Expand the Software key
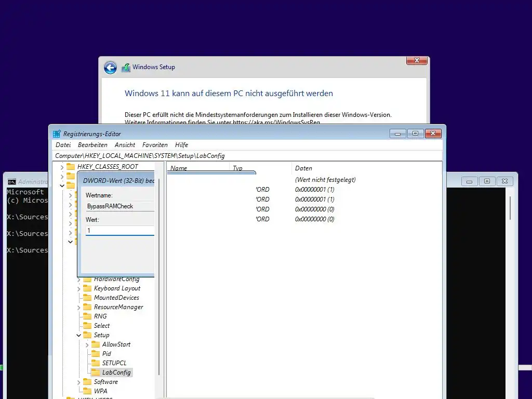Screen dimensions: 532x399 (79, 382)
